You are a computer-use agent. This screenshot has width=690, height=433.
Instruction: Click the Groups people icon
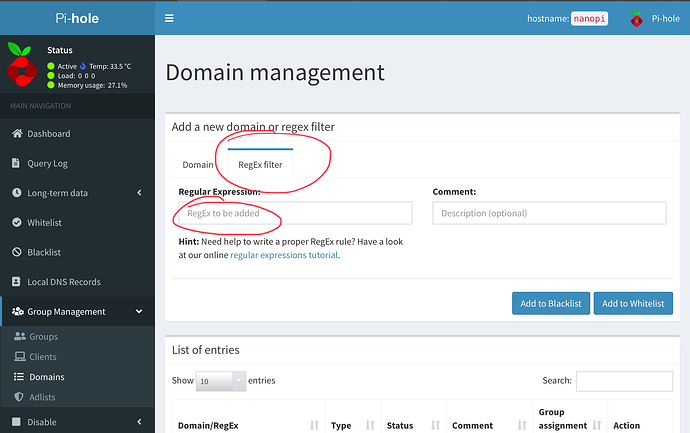(x=20, y=336)
